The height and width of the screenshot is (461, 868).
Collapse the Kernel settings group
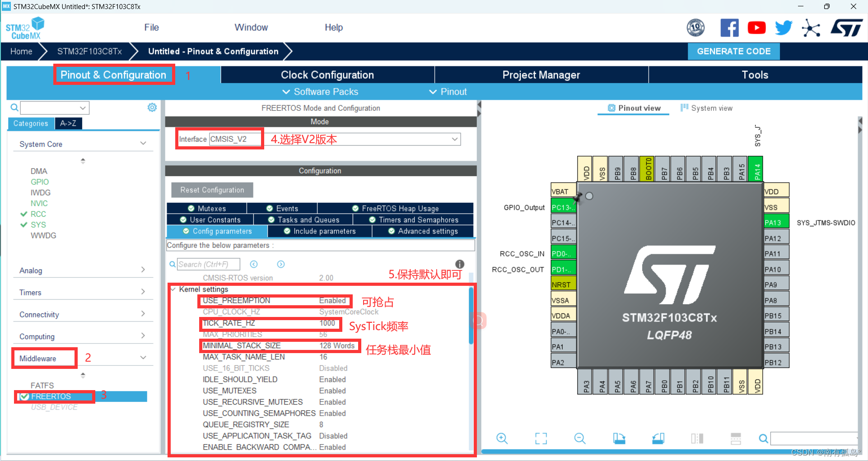(x=173, y=289)
